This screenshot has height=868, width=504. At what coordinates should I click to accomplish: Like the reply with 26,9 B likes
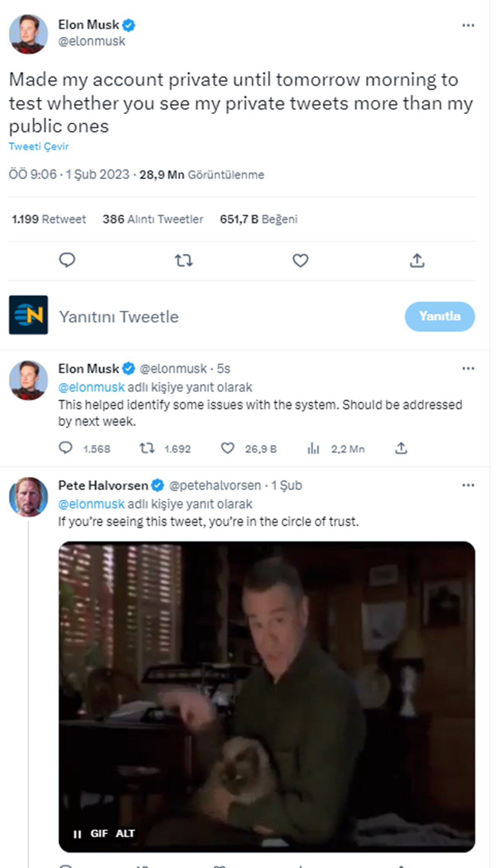pyautogui.click(x=228, y=448)
